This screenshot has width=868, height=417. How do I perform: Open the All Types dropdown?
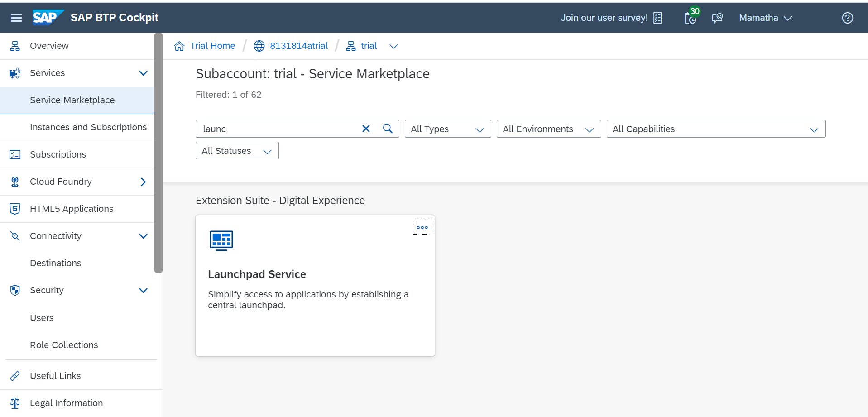(x=448, y=129)
